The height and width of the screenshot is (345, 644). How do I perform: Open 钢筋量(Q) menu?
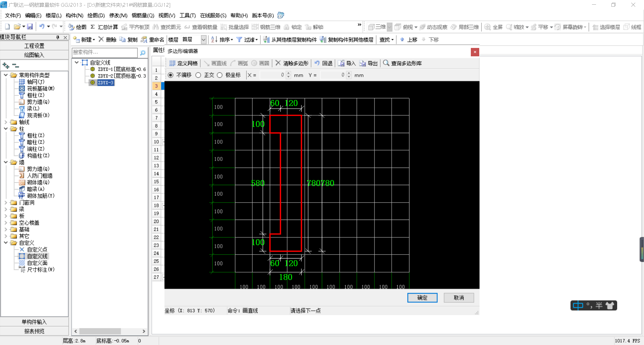pyautogui.click(x=143, y=15)
